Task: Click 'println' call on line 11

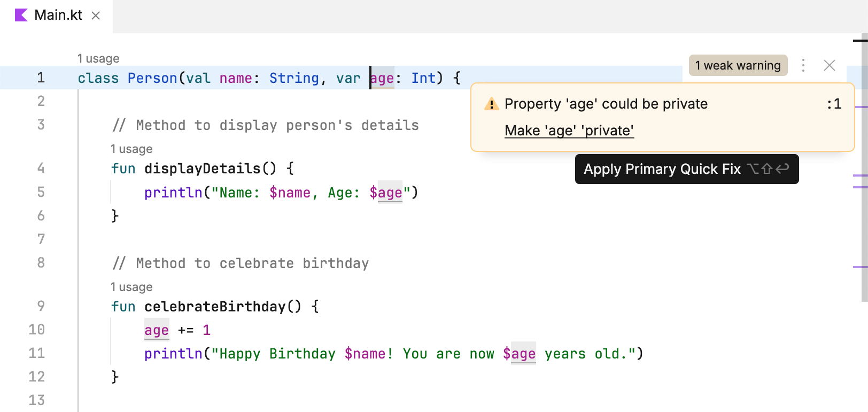Action: click(x=173, y=354)
